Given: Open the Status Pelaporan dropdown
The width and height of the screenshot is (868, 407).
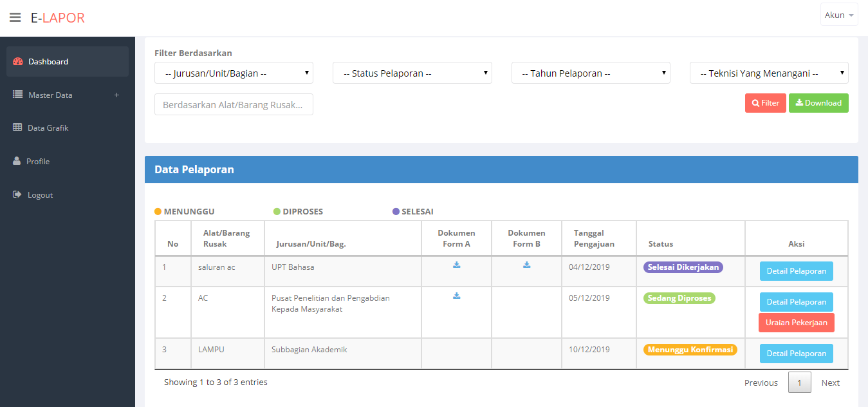Looking at the screenshot, I should pyautogui.click(x=412, y=73).
